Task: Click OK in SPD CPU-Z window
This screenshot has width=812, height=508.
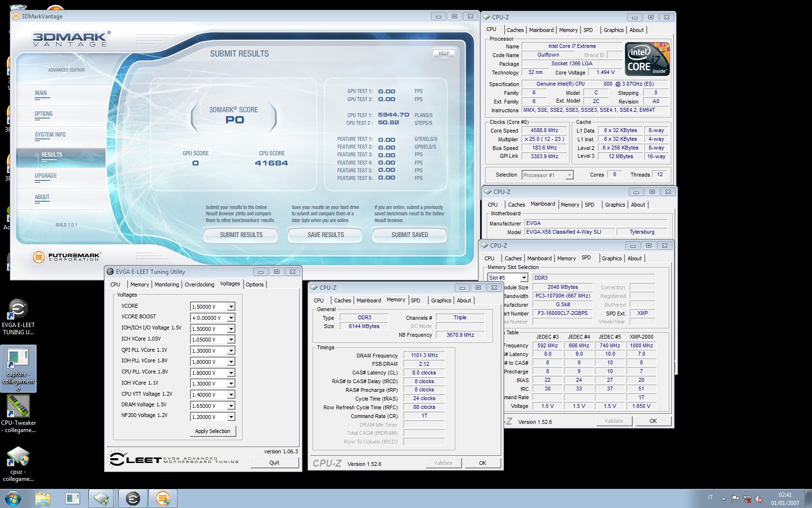Action: coord(653,421)
